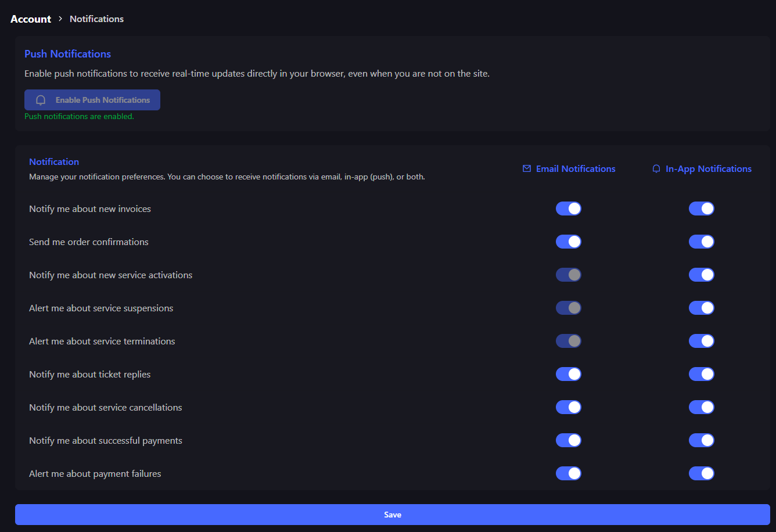The width and height of the screenshot is (776, 532).
Task: Switch off in-app alerts for service terminations
Action: point(701,341)
